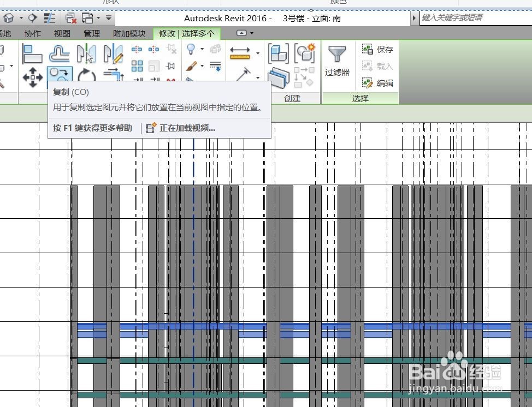Viewport: 532px width, 407px height.
Task: Select the Rotate tool
Action: click(86, 75)
